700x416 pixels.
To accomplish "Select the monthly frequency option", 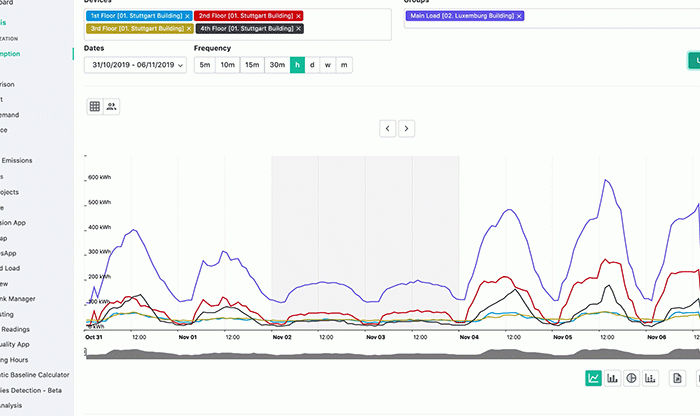I will coord(344,65).
